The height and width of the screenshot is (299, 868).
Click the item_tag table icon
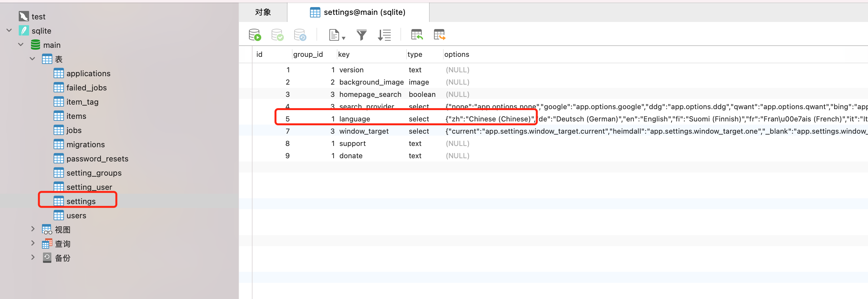(x=59, y=101)
